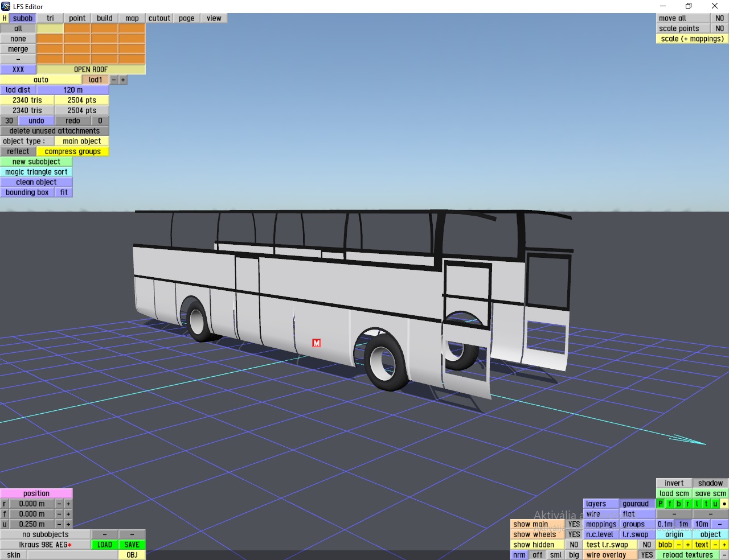729x560 pixels.
Task: Click the u value 0.250 m field
Action: 32,524
